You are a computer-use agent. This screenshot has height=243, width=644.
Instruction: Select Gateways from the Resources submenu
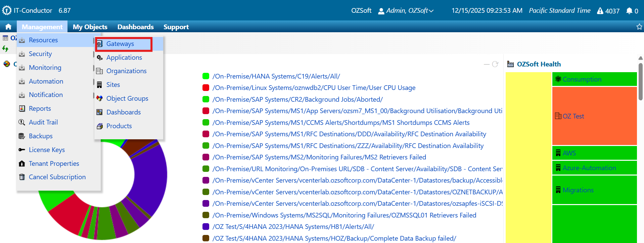click(120, 44)
